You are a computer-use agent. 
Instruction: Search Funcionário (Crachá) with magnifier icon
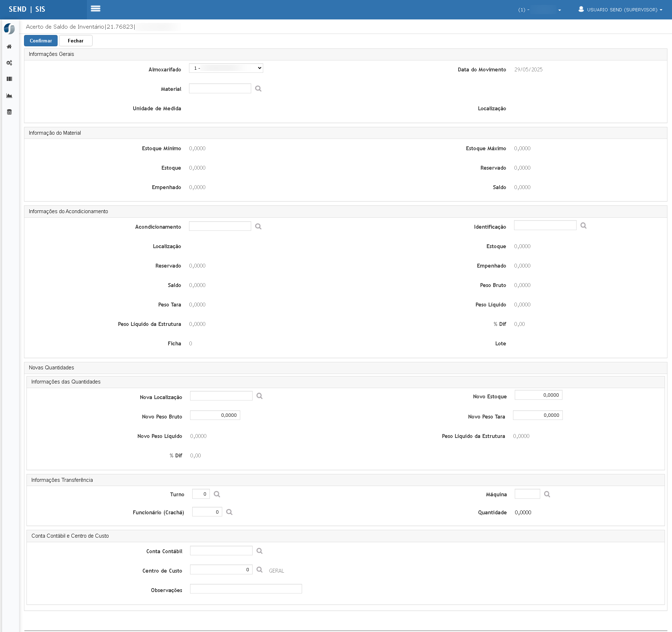(x=229, y=512)
